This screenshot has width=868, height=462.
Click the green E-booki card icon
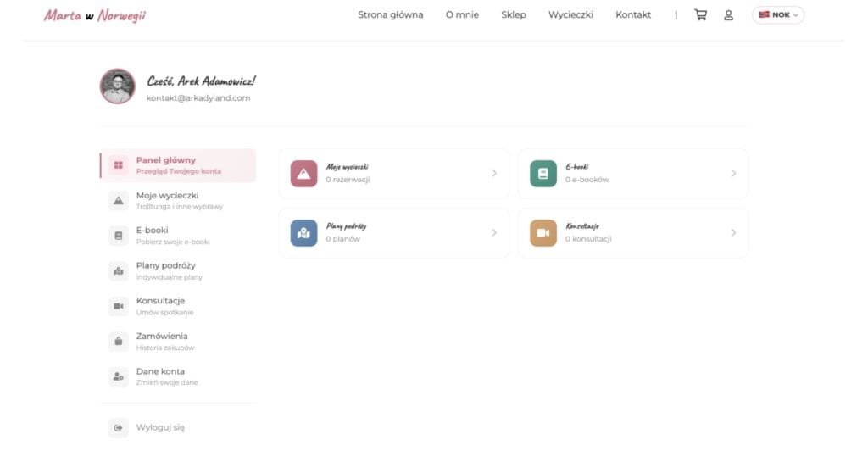543,174
